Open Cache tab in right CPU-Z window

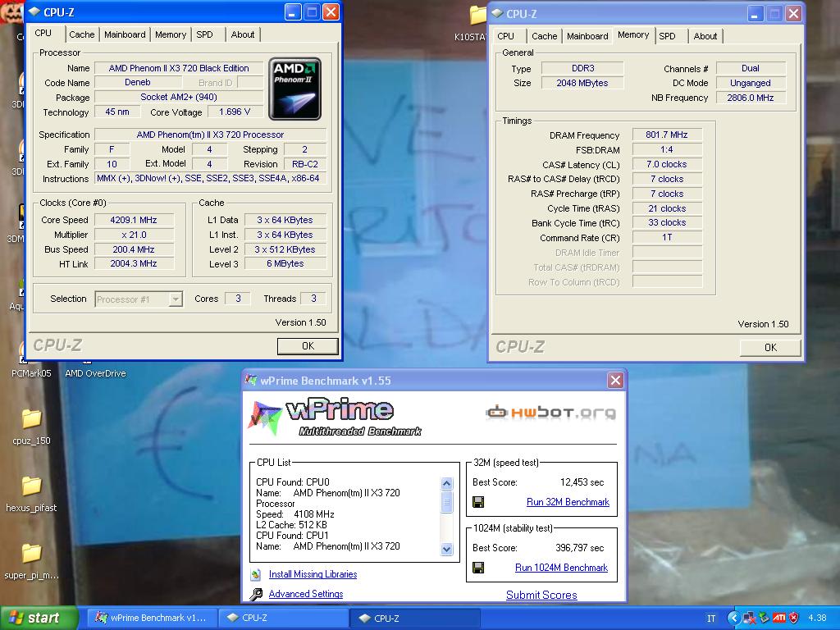pyautogui.click(x=545, y=36)
